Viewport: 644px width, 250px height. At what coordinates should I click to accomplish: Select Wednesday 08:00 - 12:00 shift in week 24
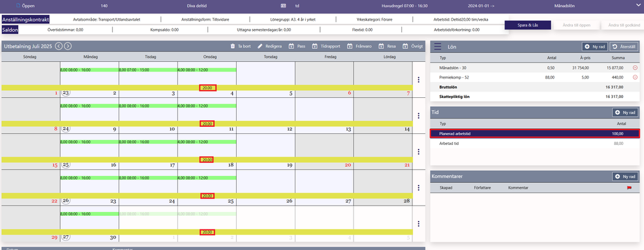tap(207, 106)
